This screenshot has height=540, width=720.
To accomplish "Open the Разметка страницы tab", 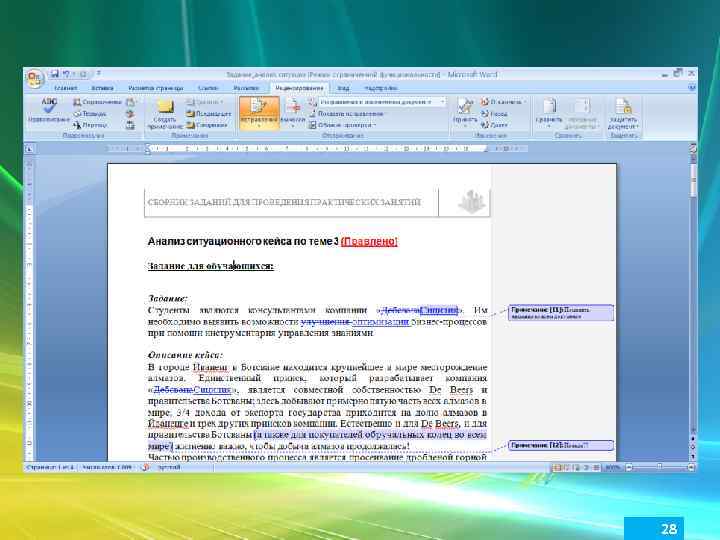I will click(155, 88).
